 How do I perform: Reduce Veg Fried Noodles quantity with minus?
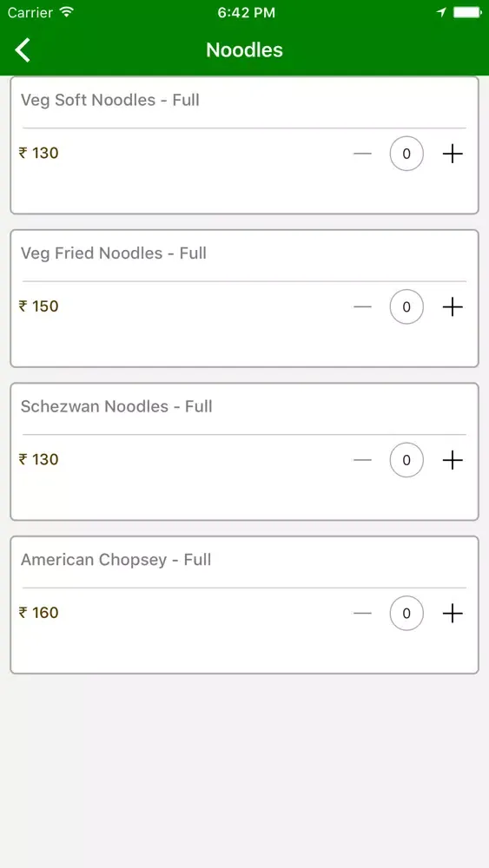click(x=362, y=306)
